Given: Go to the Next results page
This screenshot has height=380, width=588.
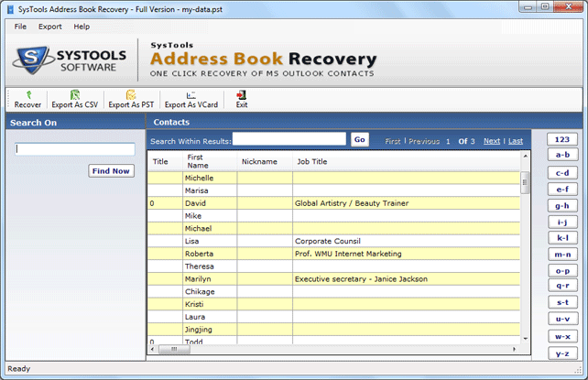Looking at the screenshot, I should 492,141.
